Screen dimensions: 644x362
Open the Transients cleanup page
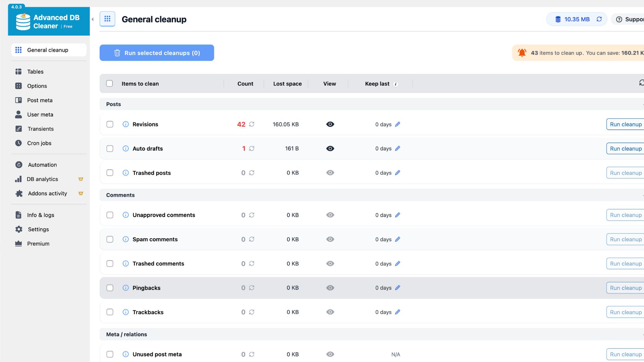[40, 129]
